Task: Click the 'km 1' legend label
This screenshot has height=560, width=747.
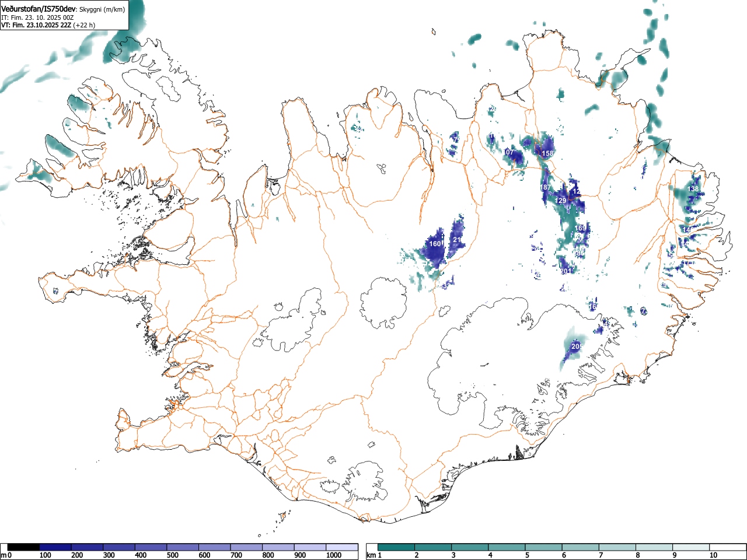Action: 374,555
